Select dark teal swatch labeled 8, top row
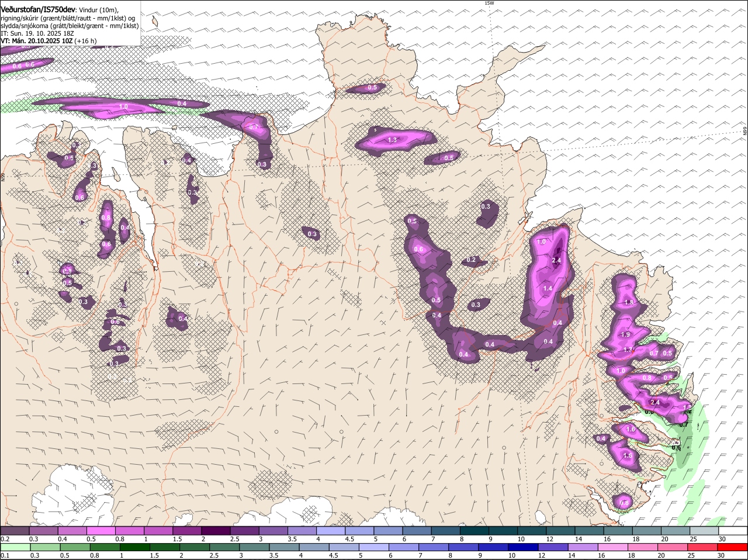Viewport: 748px width, 560px height. 475,531
